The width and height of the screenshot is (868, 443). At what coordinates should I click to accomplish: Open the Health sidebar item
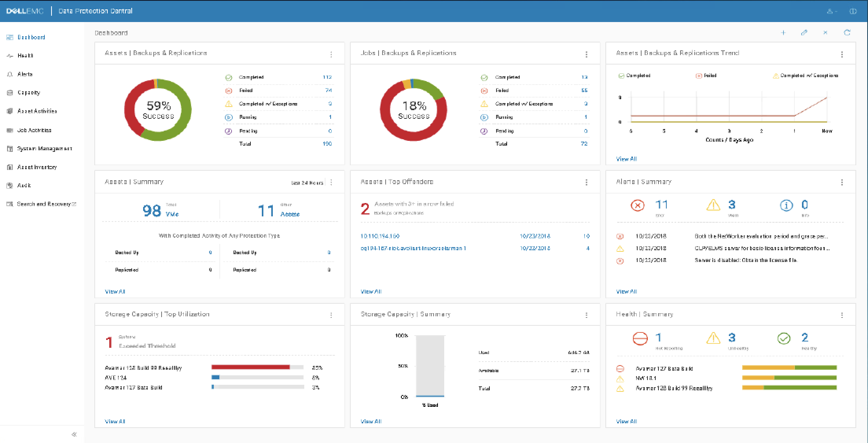click(x=20, y=55)
